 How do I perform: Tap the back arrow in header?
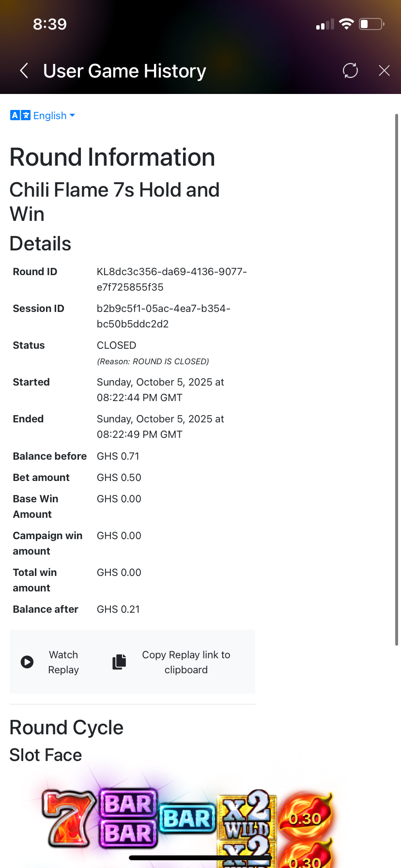pos(24,71)
